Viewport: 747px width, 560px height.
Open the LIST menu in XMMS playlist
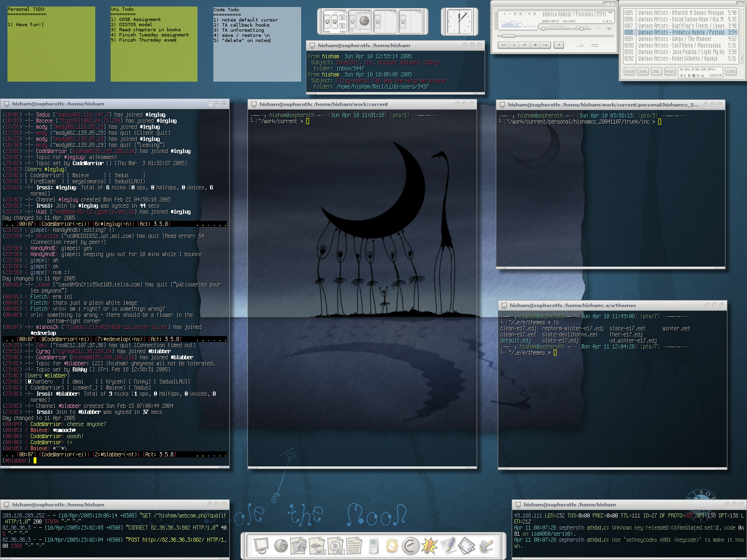pos(731,71)
